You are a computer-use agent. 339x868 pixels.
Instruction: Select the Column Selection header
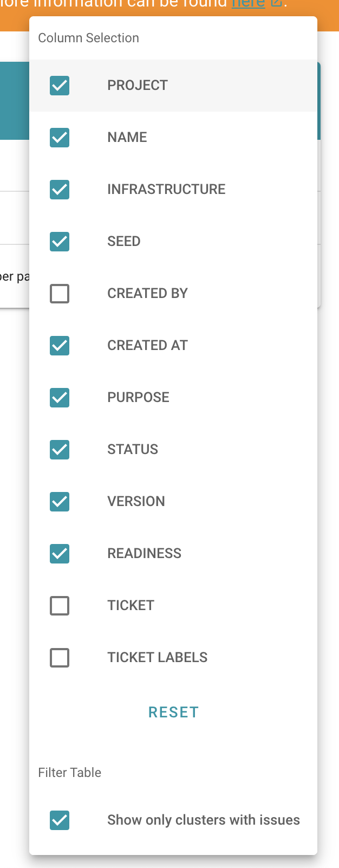click(x=88, y=38)
